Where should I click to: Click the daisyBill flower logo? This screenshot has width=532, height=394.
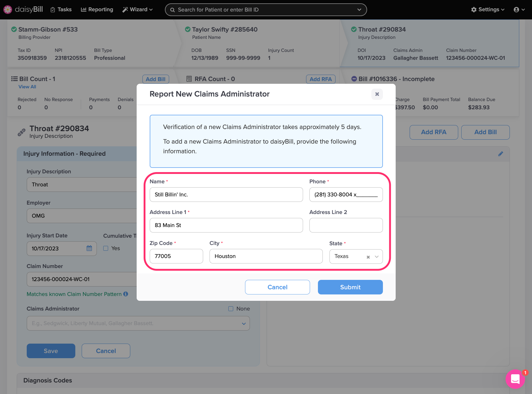[x=8, y=10]
